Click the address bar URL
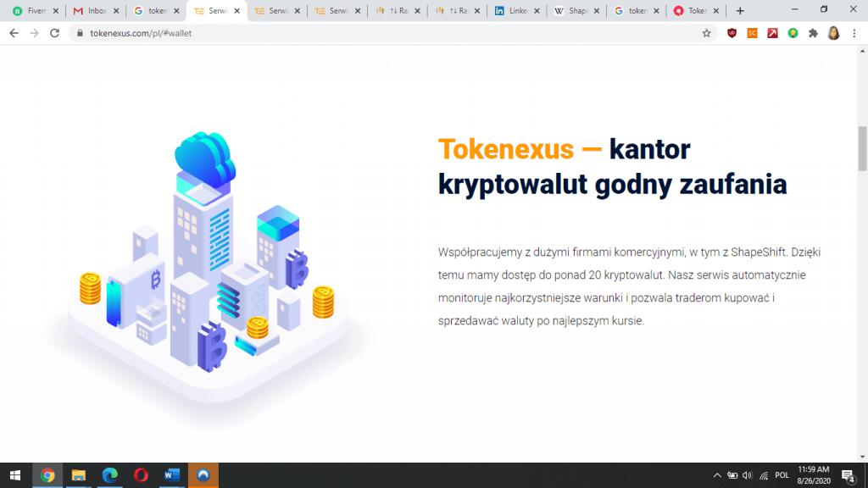The image size is (868, 488). click(x=141, y=33)
